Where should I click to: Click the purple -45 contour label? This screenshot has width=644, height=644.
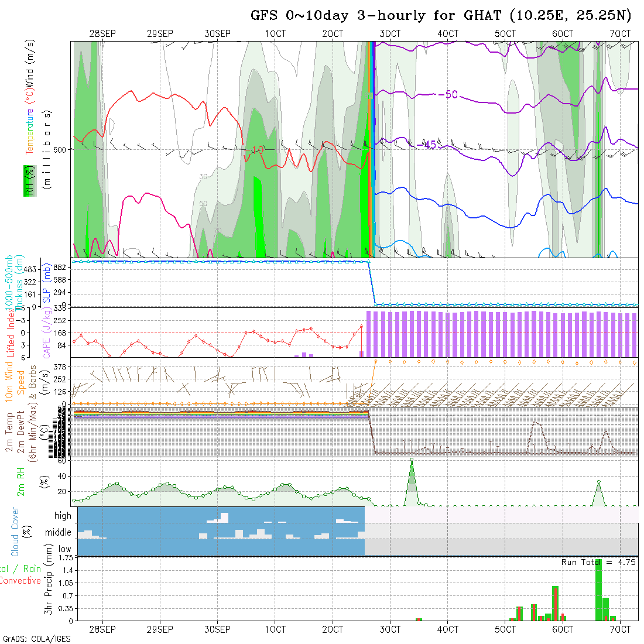[430, 145]
